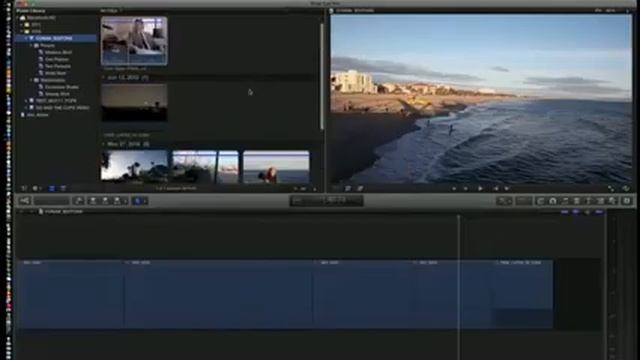Open the Keyword Editor key icon
640x360 pixels.
point(78,200)
